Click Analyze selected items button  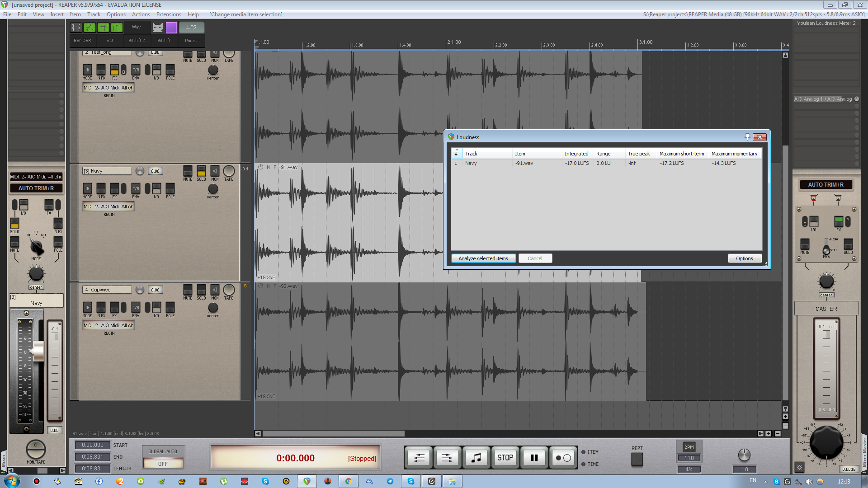coord(483,258)
